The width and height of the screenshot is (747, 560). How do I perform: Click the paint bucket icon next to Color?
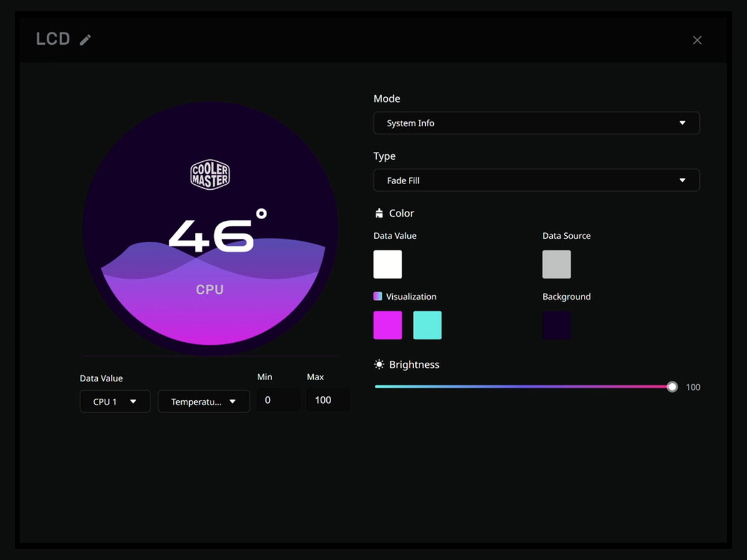[378, 213]
